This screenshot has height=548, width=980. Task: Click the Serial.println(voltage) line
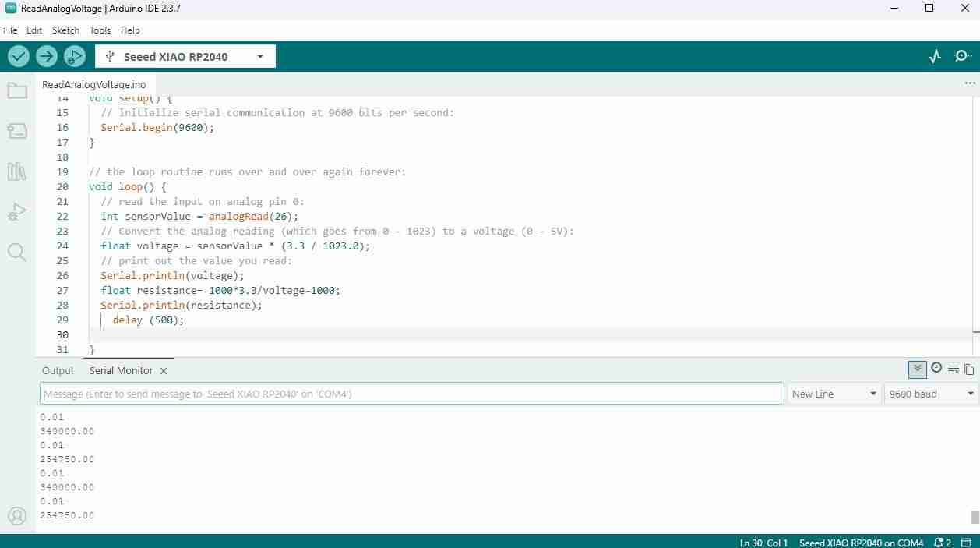coord(172,275)
